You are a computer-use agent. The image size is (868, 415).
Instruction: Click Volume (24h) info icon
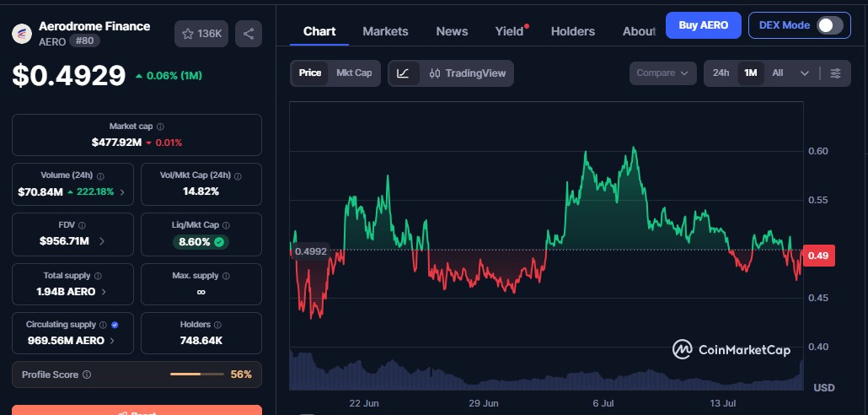click(100, 176)
